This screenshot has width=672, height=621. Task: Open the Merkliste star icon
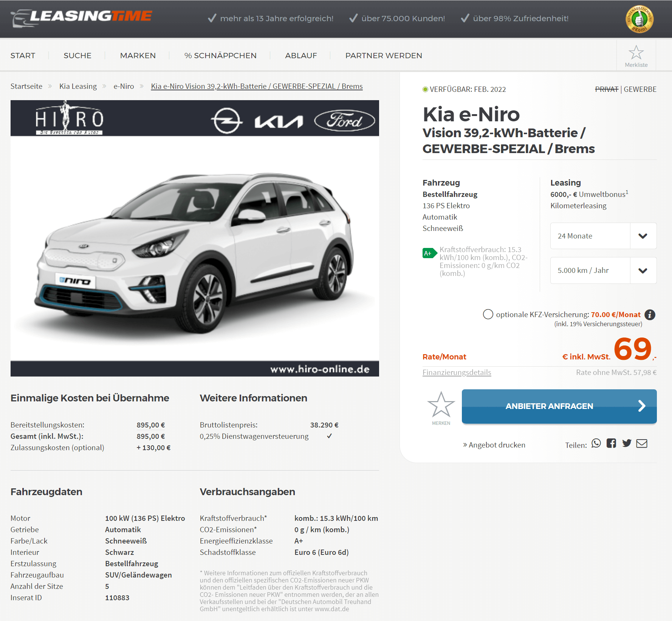coord(636,56)
